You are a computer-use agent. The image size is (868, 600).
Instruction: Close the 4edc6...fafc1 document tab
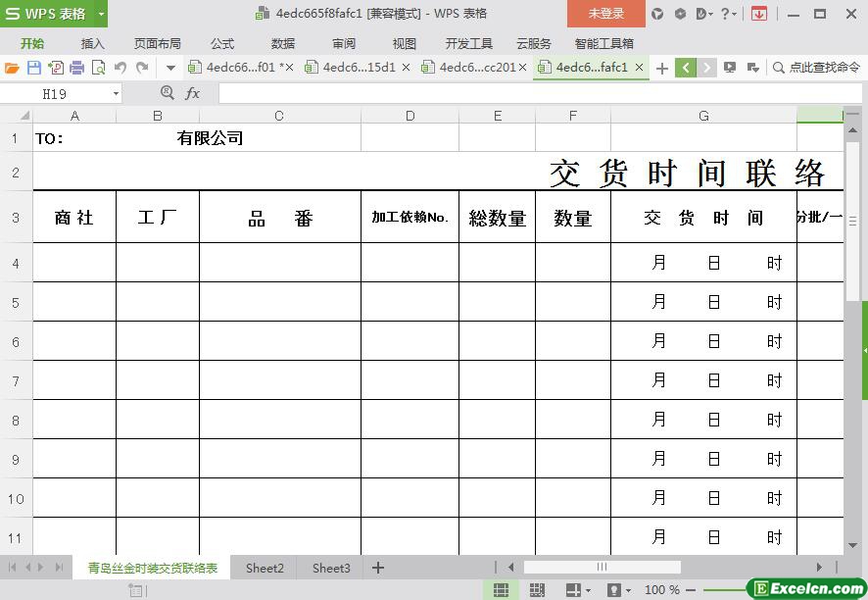(639, 68)
